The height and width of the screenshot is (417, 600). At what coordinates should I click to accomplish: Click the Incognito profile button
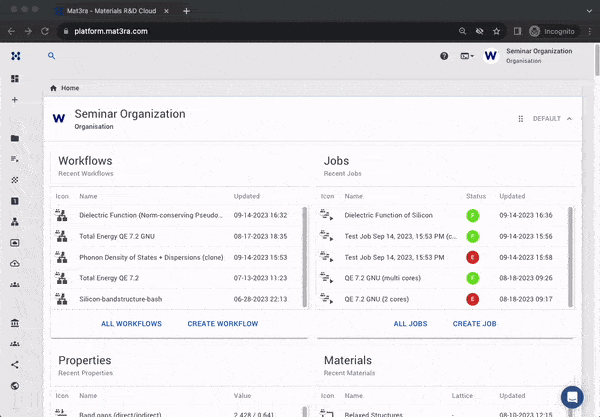click(x=552, y=31)
